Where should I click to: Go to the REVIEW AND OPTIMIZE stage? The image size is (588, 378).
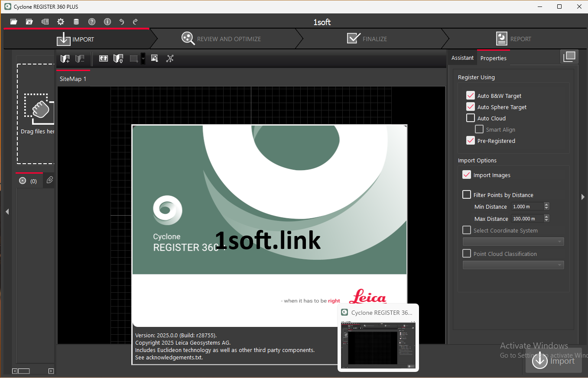coord(221,39)
